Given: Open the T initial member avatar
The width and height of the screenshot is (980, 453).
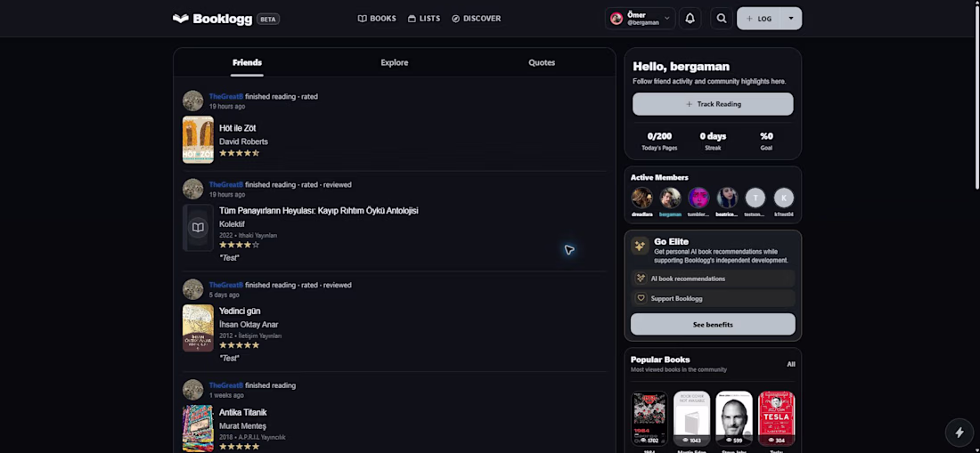Looking at the screenshot, I should tap(755, 198).
